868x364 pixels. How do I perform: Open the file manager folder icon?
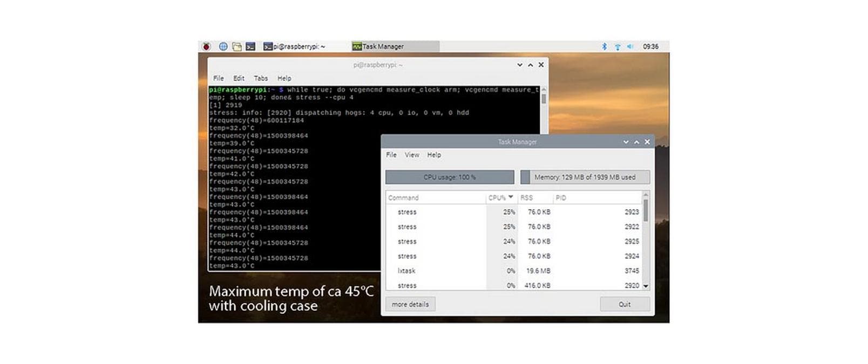tap(237, 47)
